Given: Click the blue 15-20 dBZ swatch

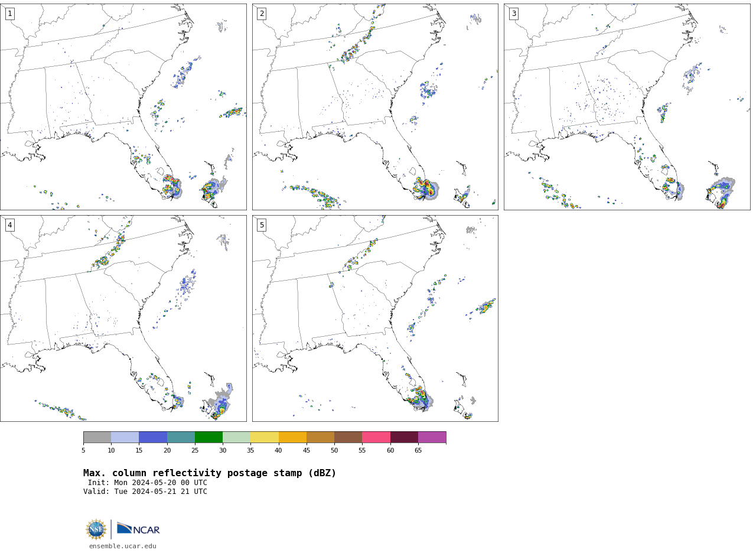Looking at the screenshot, I should click(x=153, y=437).
